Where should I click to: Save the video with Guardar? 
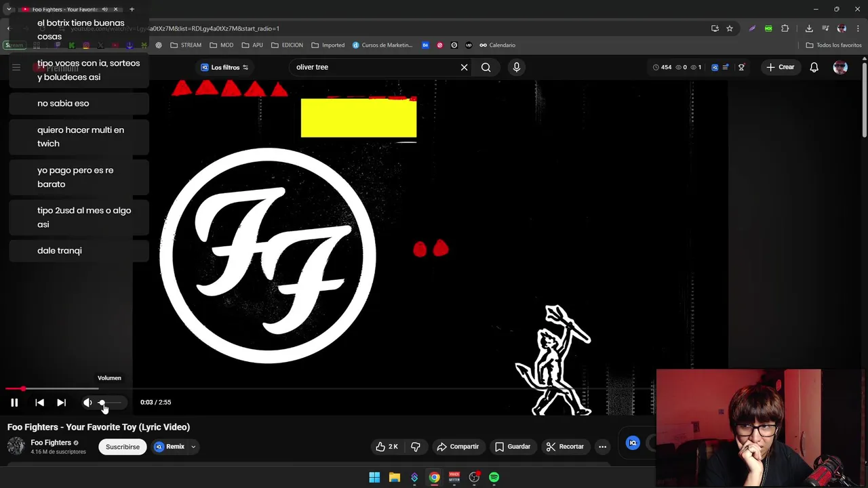pos(513,447)
